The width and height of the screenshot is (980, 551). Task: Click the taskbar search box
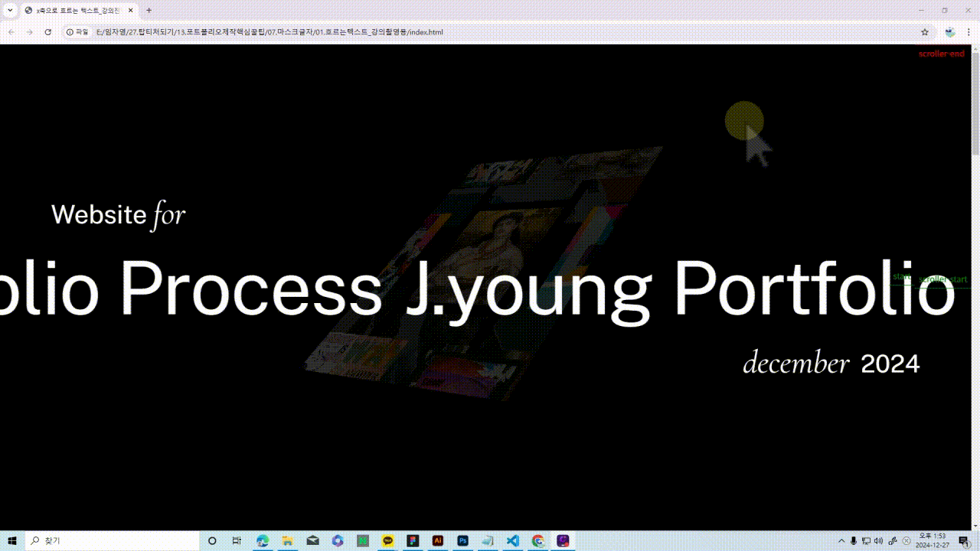[113, 541]
